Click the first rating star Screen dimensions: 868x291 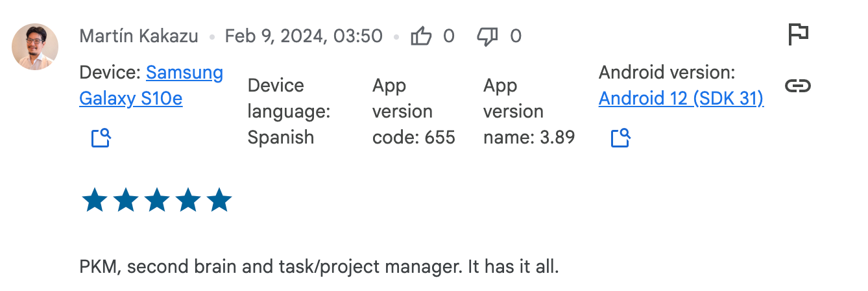click(x=94, y=200)
